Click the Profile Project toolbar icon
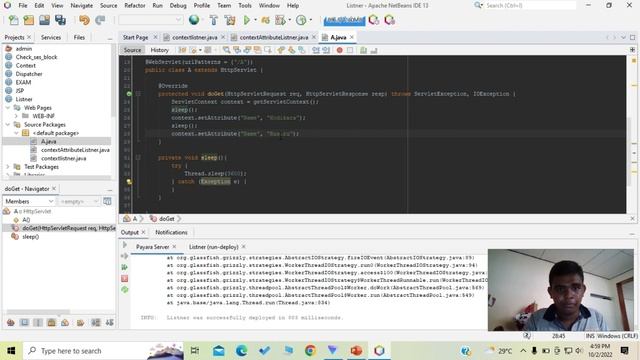 coord(280,20)
